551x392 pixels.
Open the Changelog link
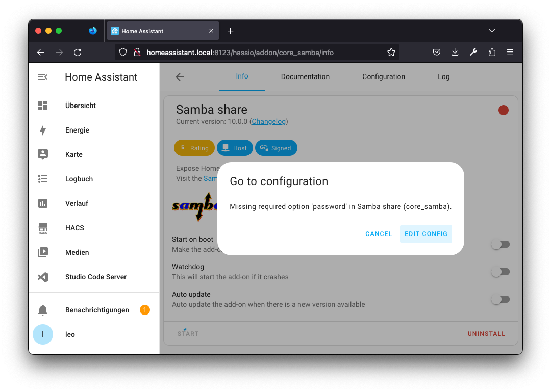click(x=268, y=121)
